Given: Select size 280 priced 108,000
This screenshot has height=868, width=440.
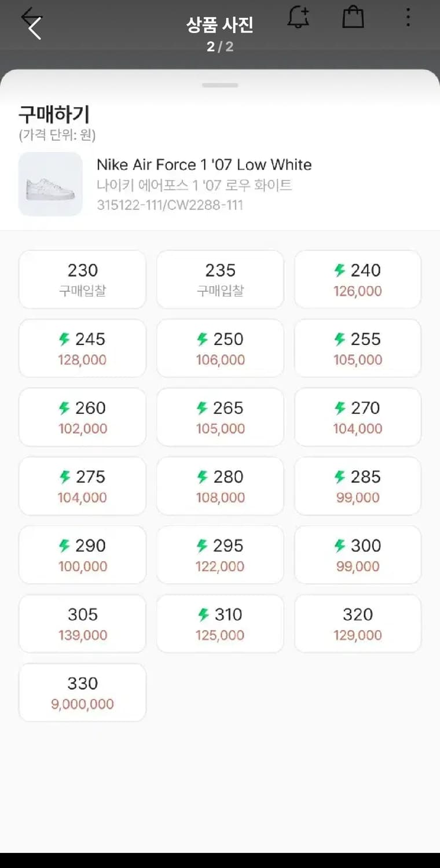Looking at the screenshot, I should (220, 486).
